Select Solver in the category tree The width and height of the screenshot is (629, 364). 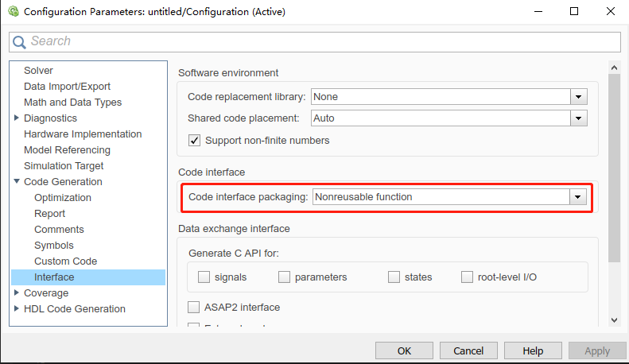pos(38,71)
